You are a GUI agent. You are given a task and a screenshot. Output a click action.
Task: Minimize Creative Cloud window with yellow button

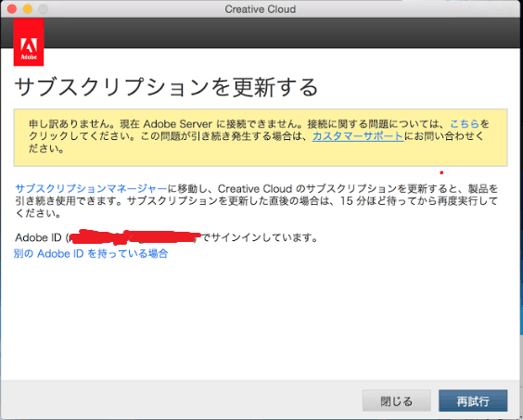[x=28, y=9]
